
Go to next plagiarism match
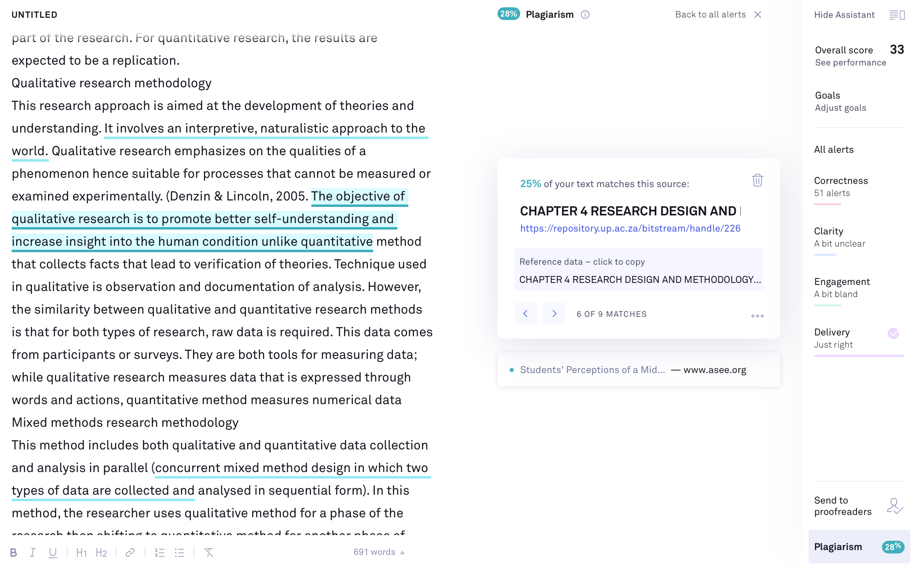pyautogui.click(x=554, y=314)
